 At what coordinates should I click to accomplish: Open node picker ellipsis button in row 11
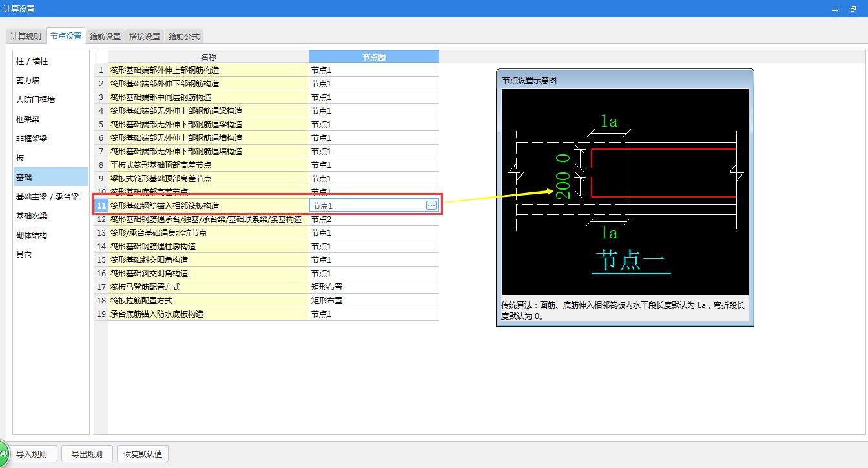point(431,205)
